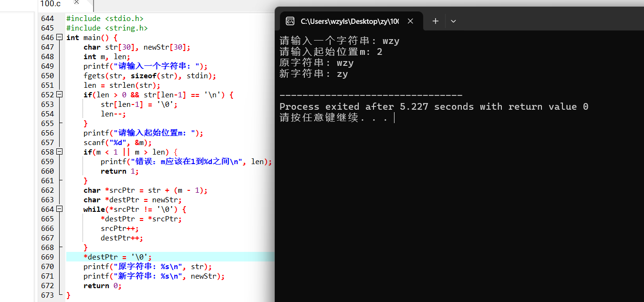Click the str[len-1] = '\0'; line
Image resolution: width=644 pixels, height=302 pixels.
pyautogui.click(x=139, y=104)
